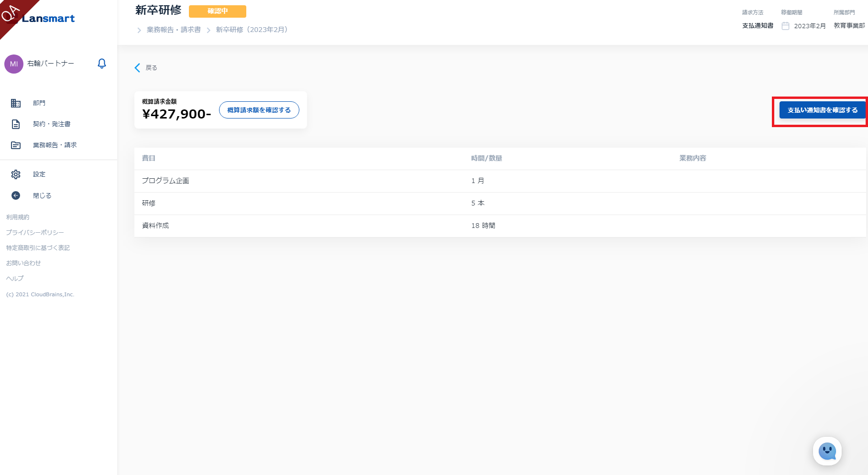Open プライバシーポリシー link
Image resolution: width=868 pixels, height=475 pixels.
(35, 232)
